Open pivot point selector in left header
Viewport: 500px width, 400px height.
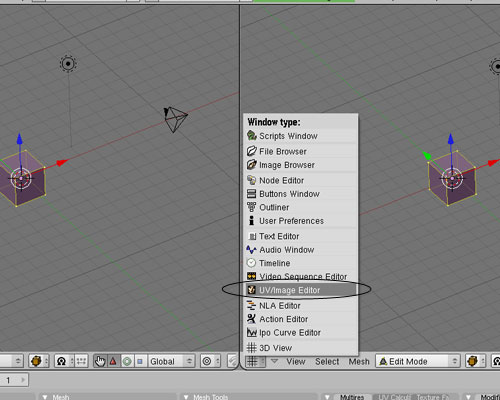tap(64, 361)
